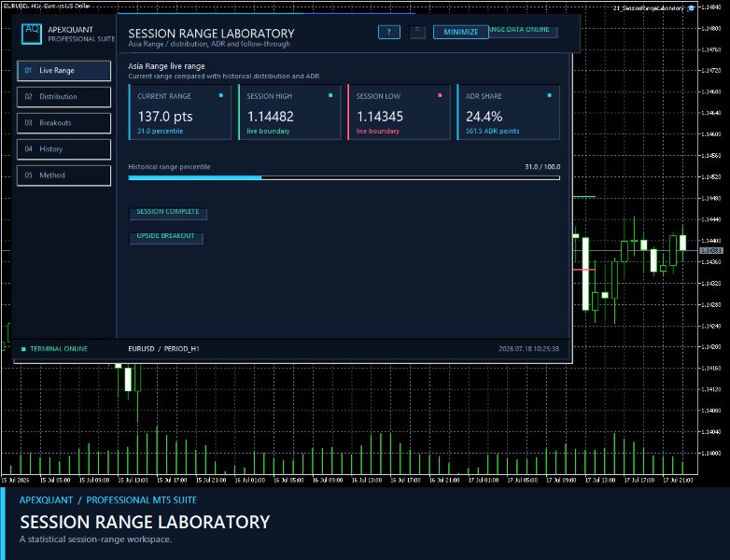The width and height of the screenshot is (730, 560).
Task: Click the EURUSD / PERIOD_H1 footer label
Action: (164, 349)
